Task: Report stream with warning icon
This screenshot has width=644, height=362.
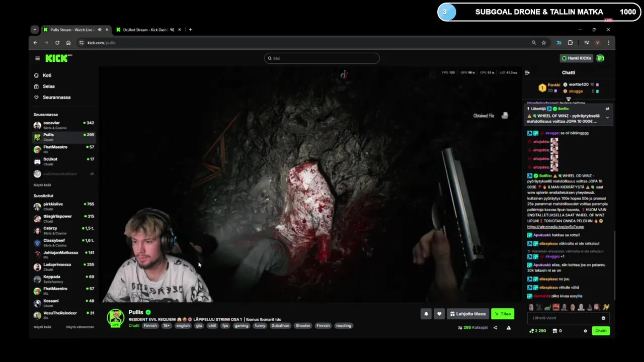Action: [509, 328]
